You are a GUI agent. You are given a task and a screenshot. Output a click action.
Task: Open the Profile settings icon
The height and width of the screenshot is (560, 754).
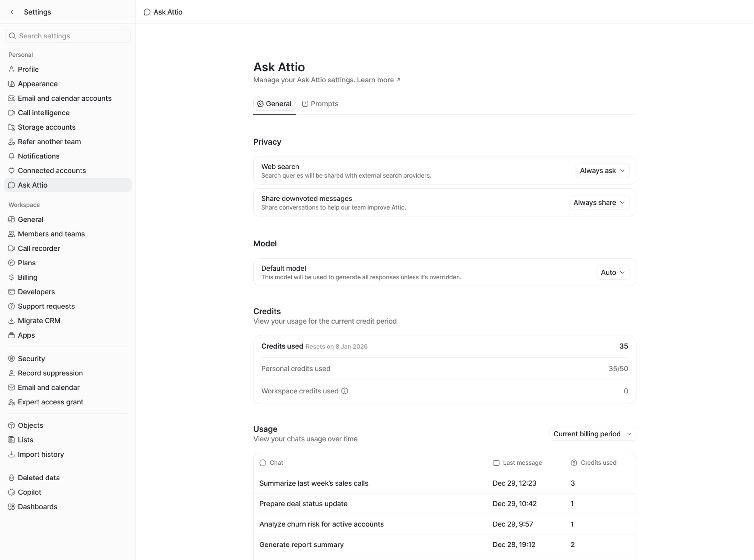point(12,69)
